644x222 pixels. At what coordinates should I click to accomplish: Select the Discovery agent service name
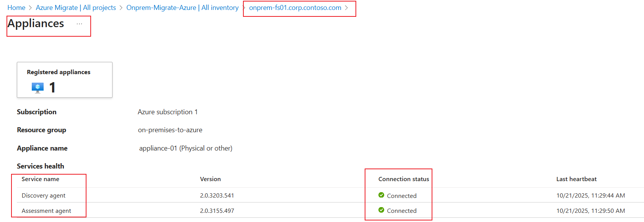pyautogui.click(x=43, y=196)
